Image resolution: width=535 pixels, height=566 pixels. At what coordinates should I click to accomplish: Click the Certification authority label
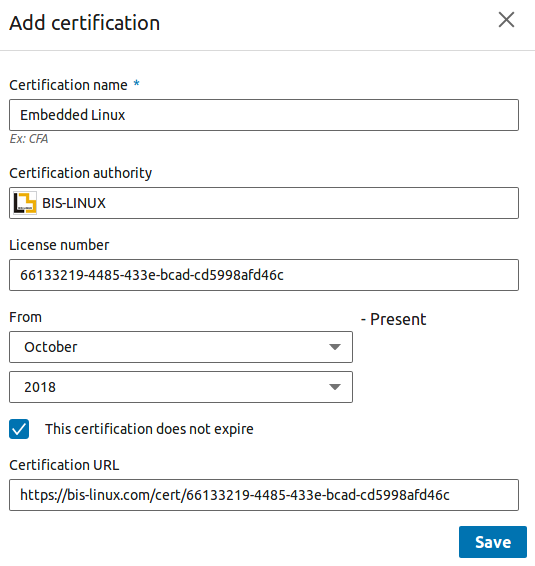81,173
